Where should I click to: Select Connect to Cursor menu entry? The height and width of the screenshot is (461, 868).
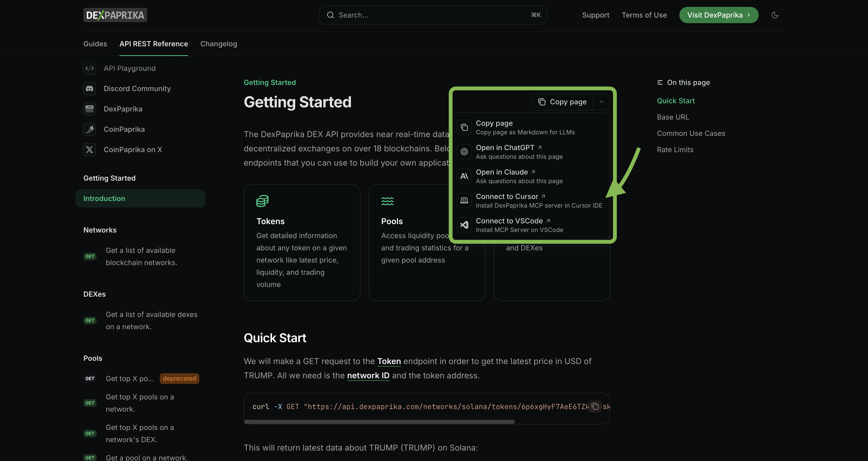[507, 196]
